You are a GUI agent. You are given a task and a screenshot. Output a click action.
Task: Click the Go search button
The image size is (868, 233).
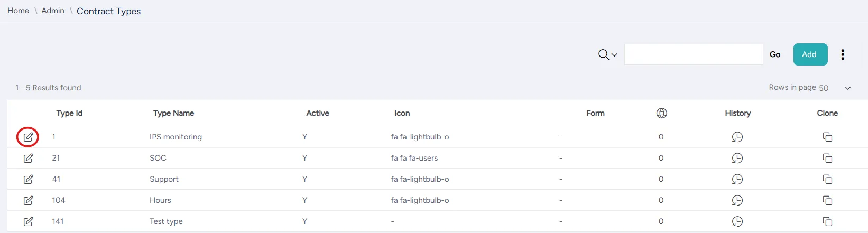click(775, 54)
